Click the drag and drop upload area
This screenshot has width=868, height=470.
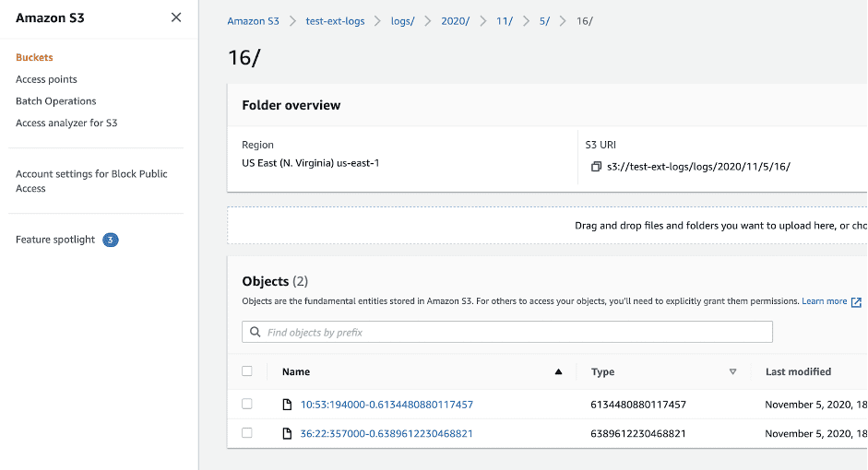[x=547, y=226]
